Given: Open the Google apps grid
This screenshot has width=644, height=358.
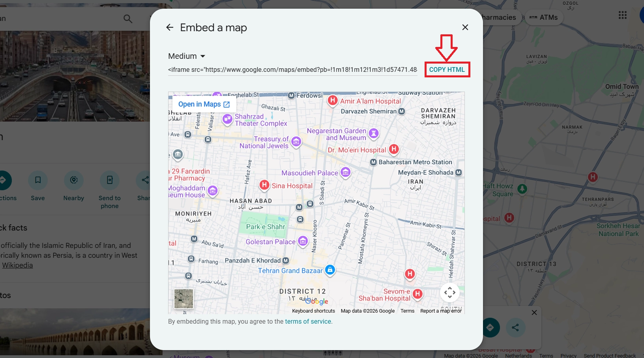Looking at the screenshot, I should click(623, 15).
